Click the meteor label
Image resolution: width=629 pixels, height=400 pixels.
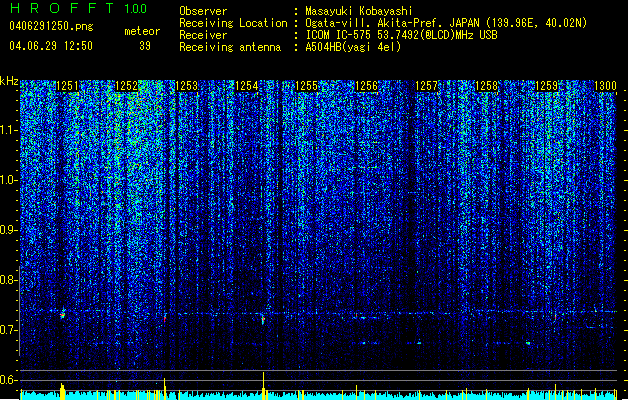[x=142, y=31]
